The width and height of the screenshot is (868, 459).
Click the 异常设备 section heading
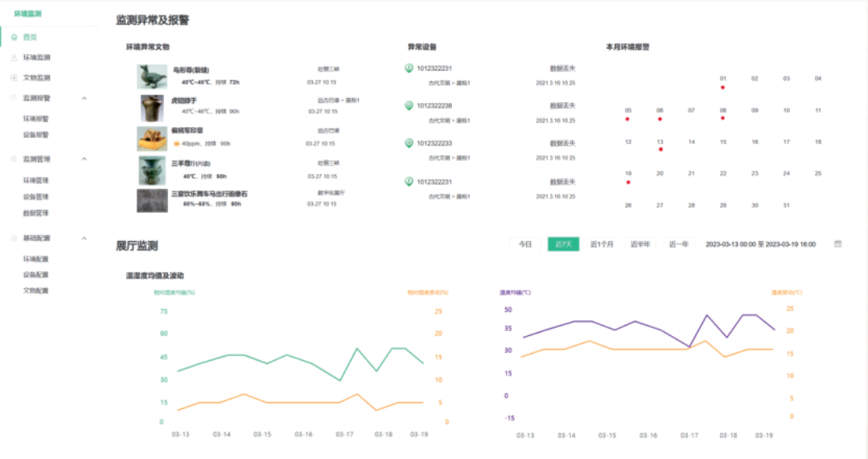[422, 47]
